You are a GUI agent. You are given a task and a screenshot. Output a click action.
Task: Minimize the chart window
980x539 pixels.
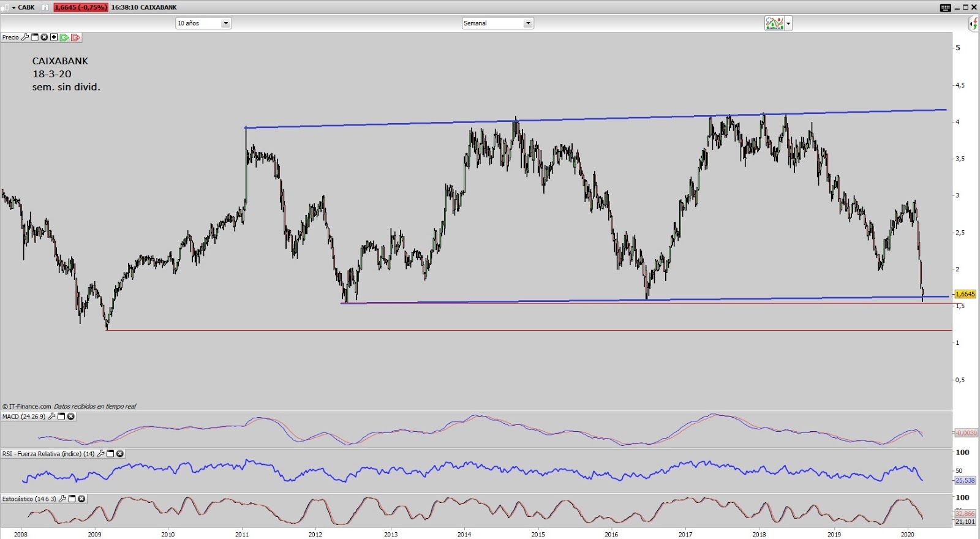[957, 9]
